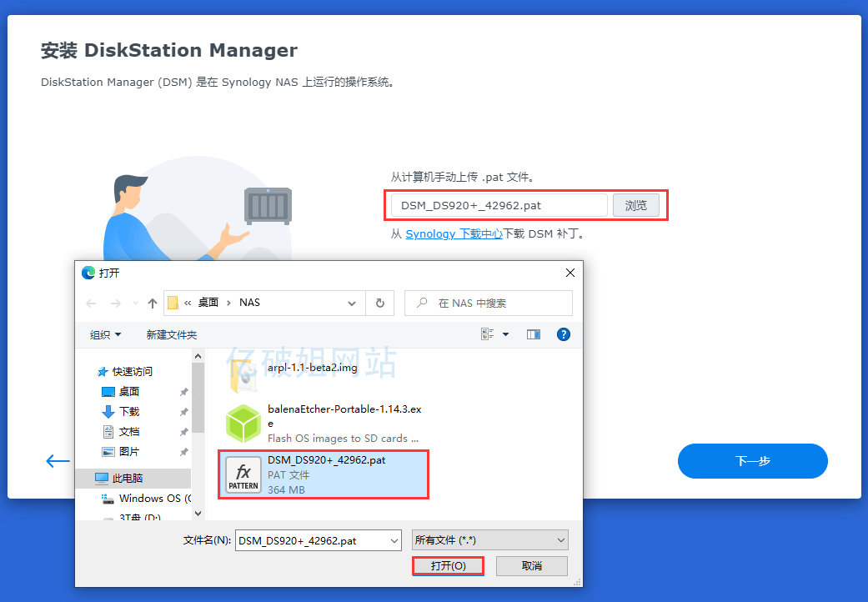Expand the address bar path dropdown
This screenshot has width=868, height=602.
point(352,304)
